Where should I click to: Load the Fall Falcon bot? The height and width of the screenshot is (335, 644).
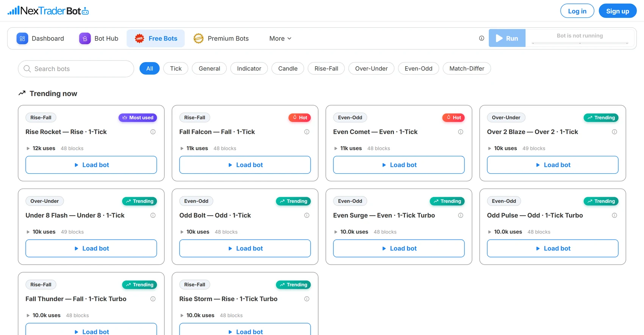pos(245,165)
